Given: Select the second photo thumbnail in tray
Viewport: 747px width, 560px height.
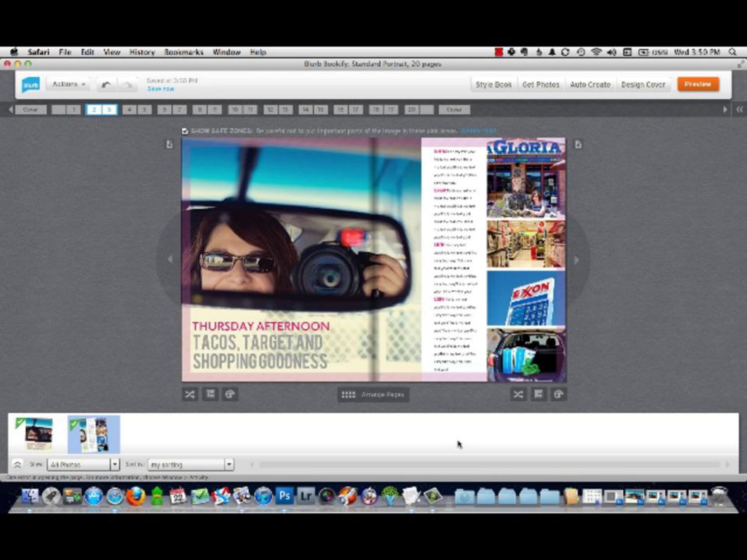Looking at the screenshot, I should pos(94,434).
